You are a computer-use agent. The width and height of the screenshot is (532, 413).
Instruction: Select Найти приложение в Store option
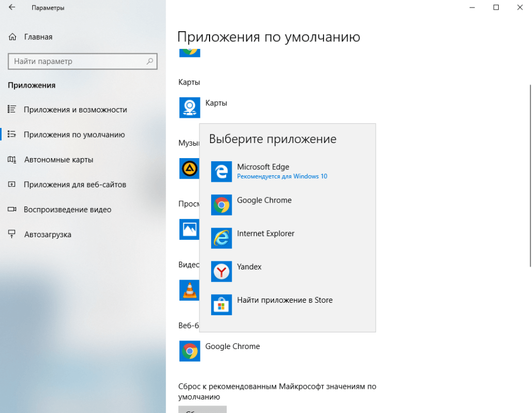[287, 305]
